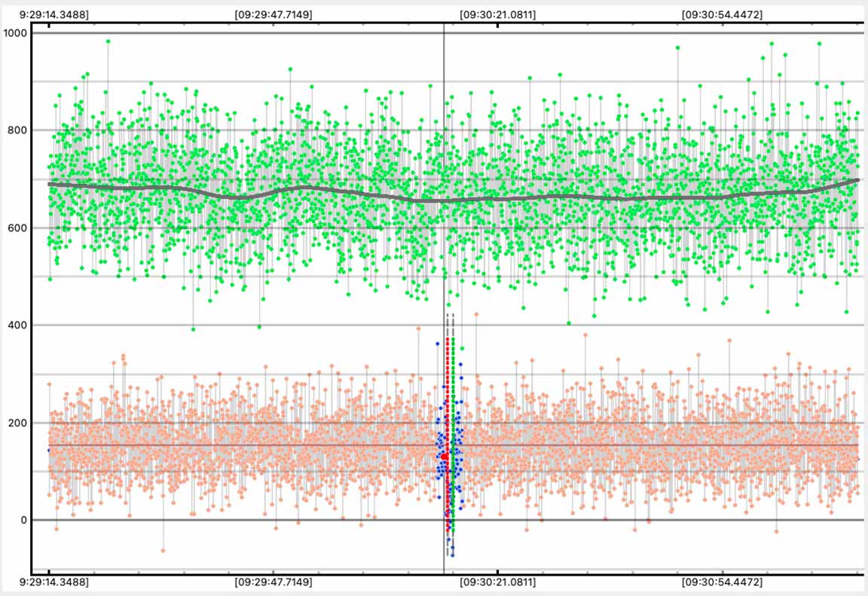This screenshot has height=596, width=868.
Task: Click the lowest orange point below zero
Action: pos(163,551)
